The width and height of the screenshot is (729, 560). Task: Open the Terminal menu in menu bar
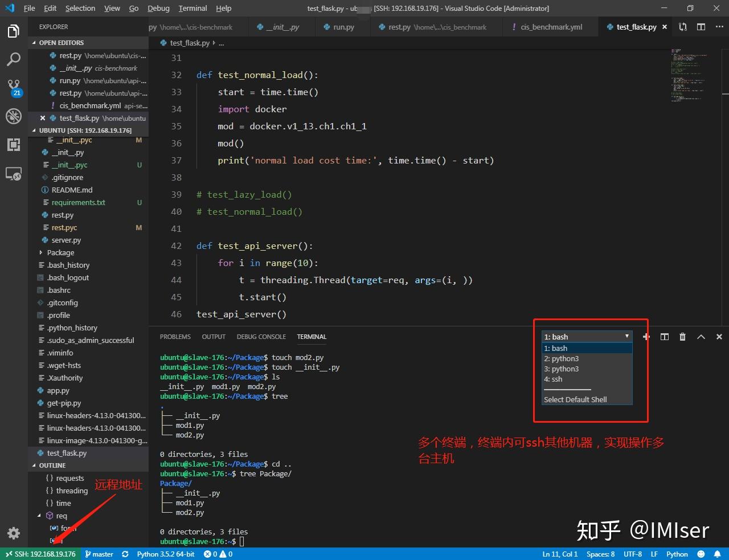point(193,8)
